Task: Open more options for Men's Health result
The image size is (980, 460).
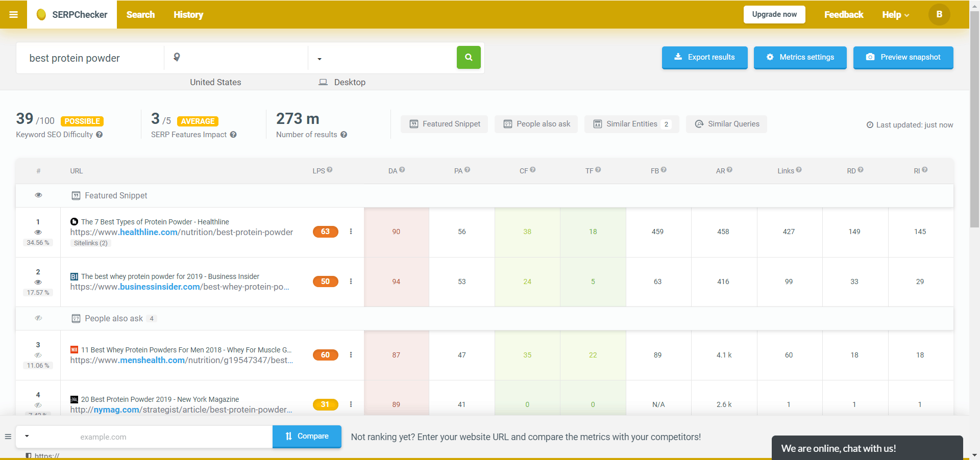Action: pyautogui.click(x=351, y=355)
